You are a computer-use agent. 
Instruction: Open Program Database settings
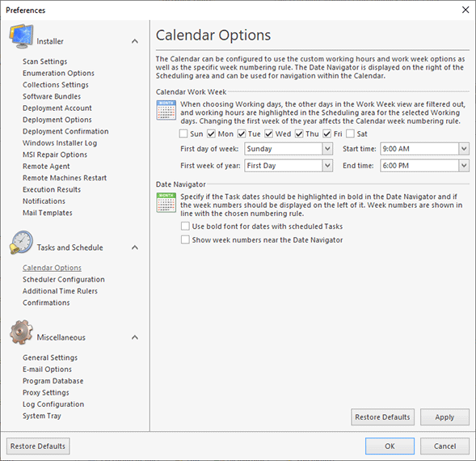53,381
